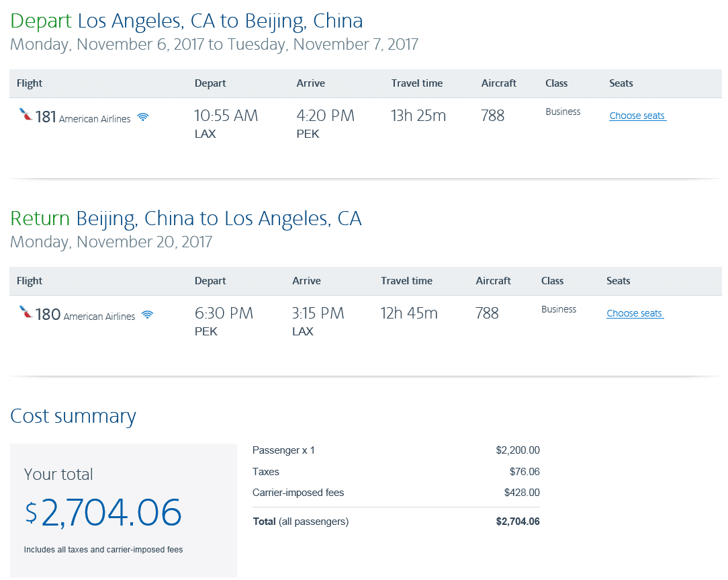This screenshot has height=580, width=728.
Task: Click the Return Beijing to Los Angeles heading
Action: click(x=186, y=218)
